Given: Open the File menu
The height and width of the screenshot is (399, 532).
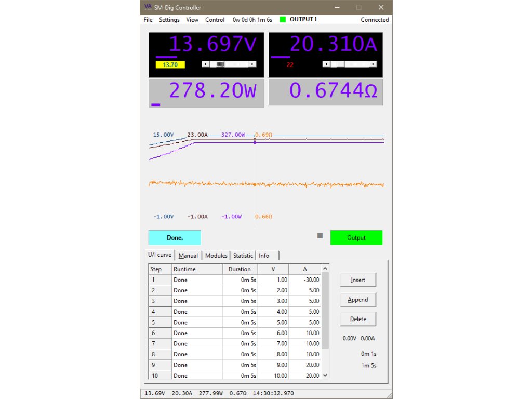Looking at the screenshot, I should click(148, 20).
